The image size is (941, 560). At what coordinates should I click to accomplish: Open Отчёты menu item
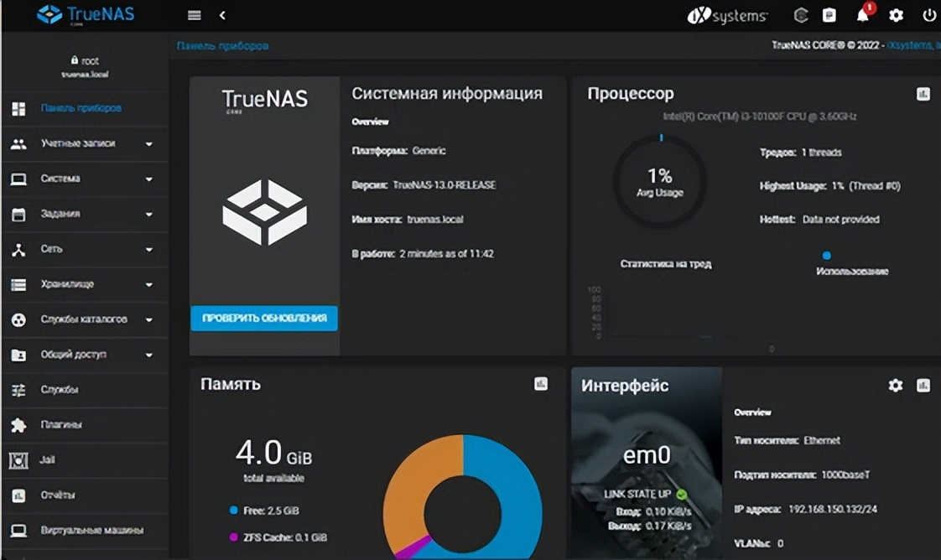tap(85, 495)
